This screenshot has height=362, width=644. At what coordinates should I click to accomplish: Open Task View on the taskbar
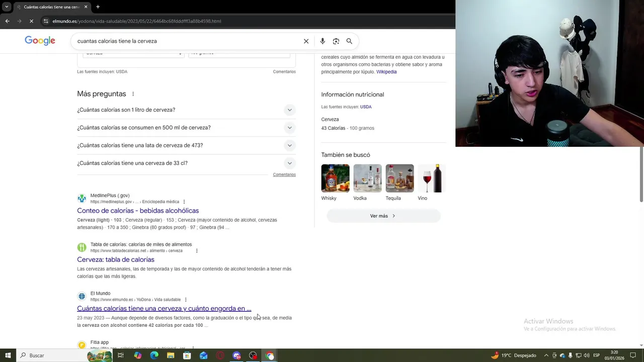[x=121, y=355]
